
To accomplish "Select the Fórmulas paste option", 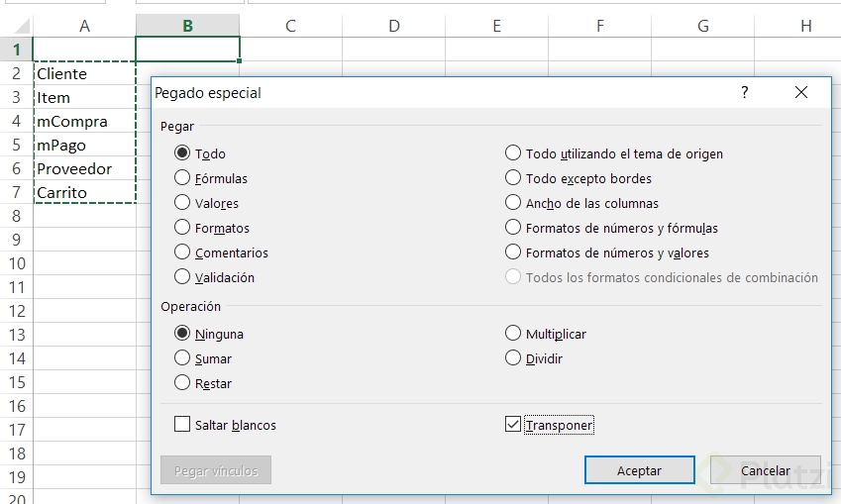I will 182,178.
